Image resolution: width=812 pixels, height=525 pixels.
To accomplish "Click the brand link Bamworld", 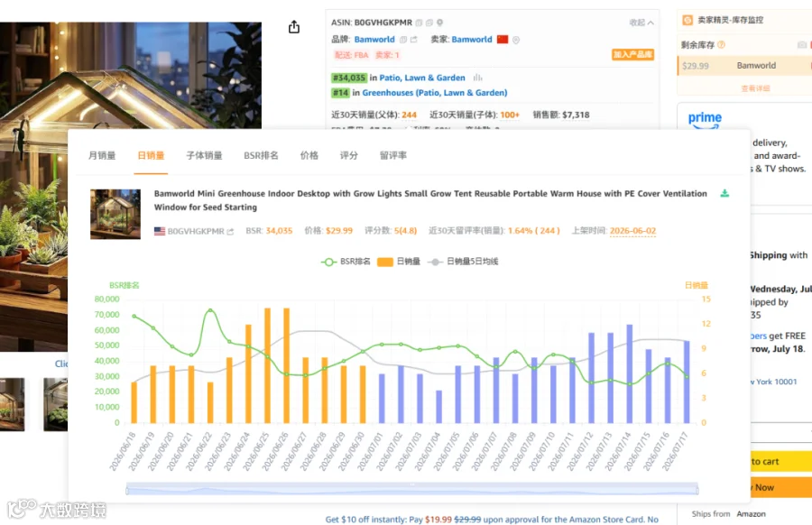I will 374,40.
